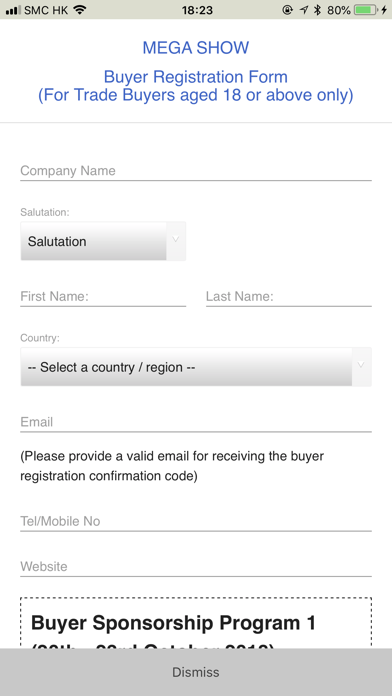The width and height of the screenshot is (392, 696).
Task: Tap the charging bolt icon
Action: [384, 10]
